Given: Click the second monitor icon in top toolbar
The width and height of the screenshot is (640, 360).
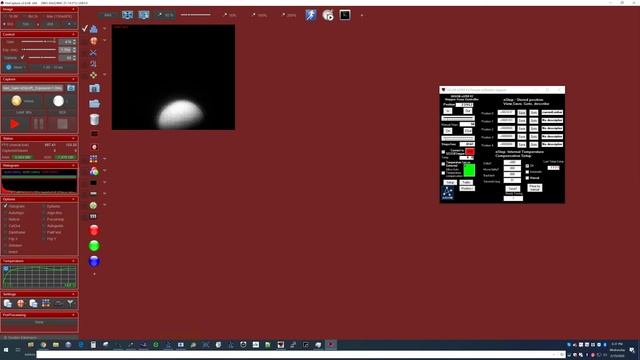Looking at the screenshot, I should pos(144,15).
